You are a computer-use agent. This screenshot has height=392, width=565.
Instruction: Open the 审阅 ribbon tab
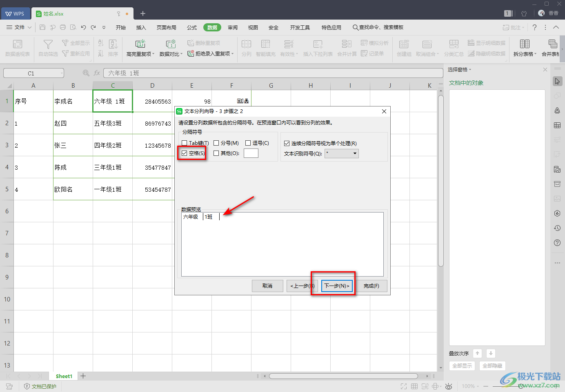[233, 27]
